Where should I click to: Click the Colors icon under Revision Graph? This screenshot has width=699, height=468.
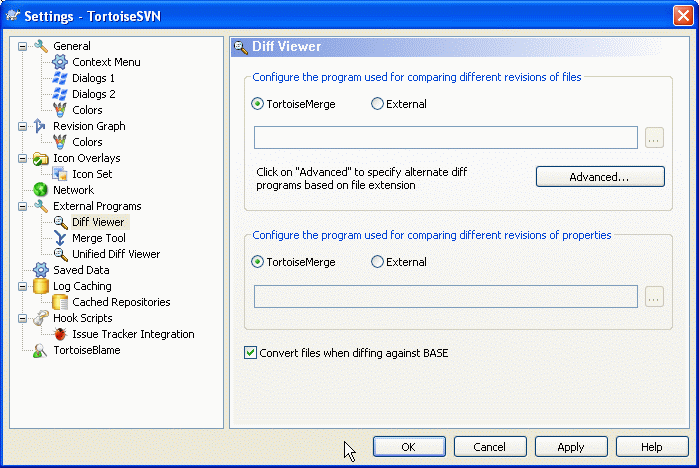point(60,142)
